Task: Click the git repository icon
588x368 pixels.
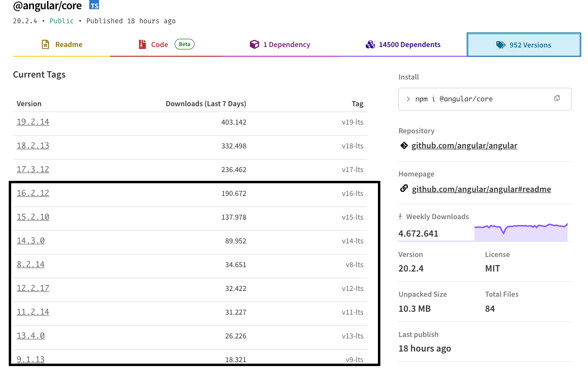Action: [x=403, y=145]
